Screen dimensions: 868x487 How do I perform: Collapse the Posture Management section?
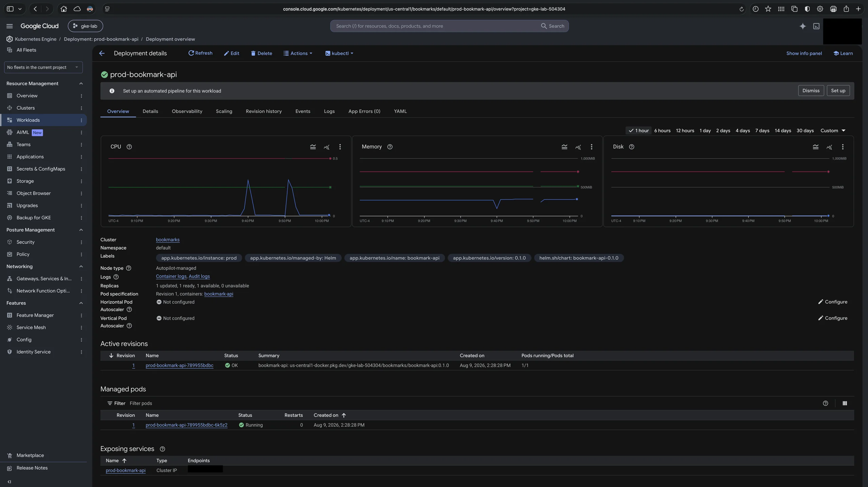pos(81,230)
